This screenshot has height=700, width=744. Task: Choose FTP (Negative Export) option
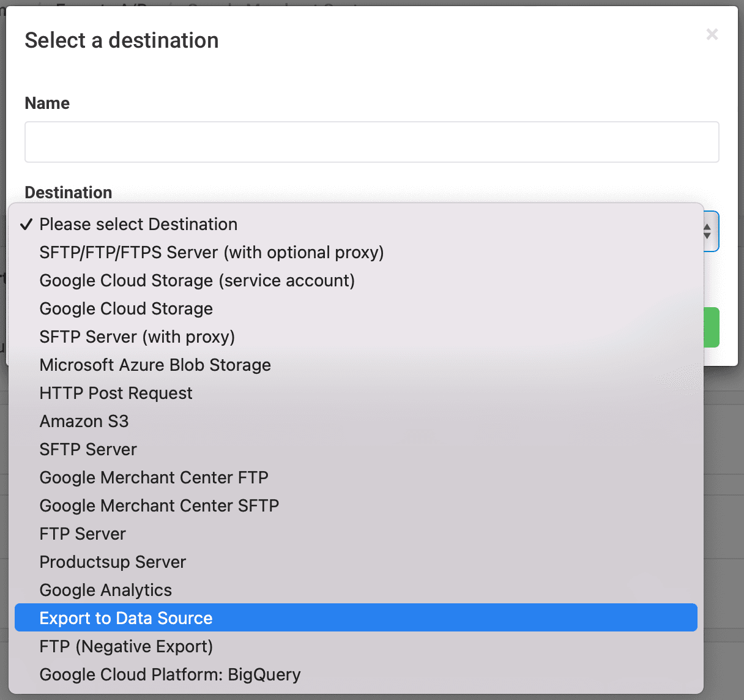[x=126, y=647]
